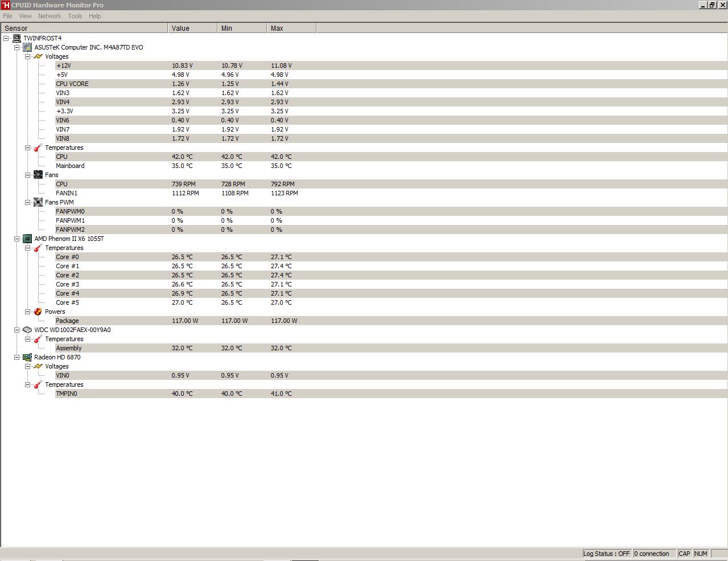The image size is (728, 561).
Task: Collapse the Powers group
Action: [x=27, y=312]
